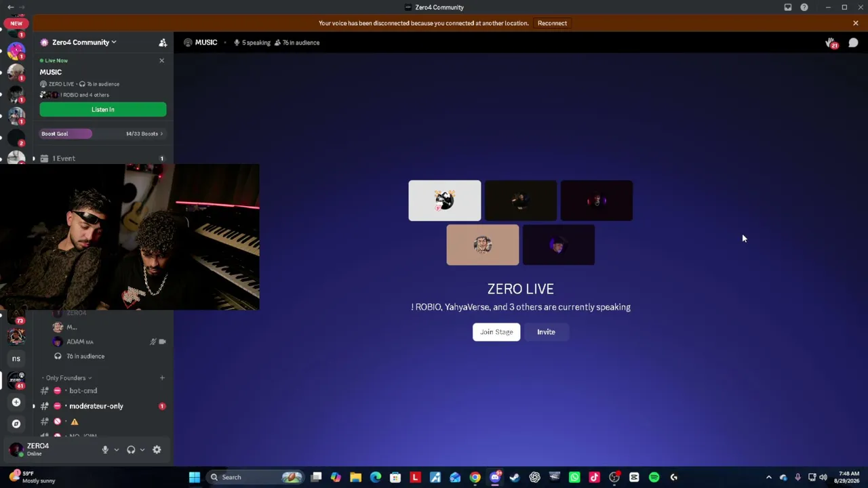This screenshot has width=868, height=488.
Task: Open microphone input options arrow
Action: point(117,449)
